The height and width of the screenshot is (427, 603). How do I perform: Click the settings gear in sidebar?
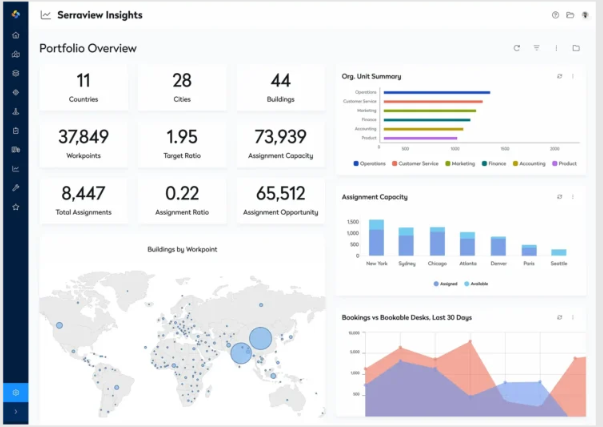click(x=16, y=393)
